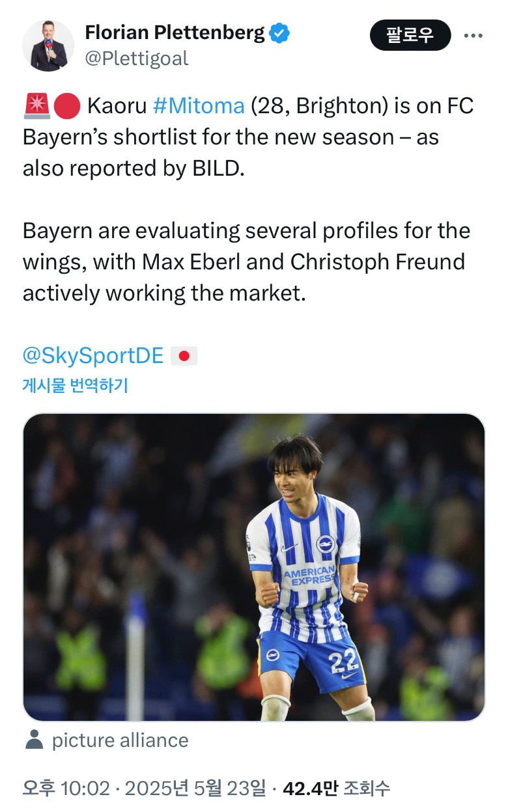Click the 오후 10:02 timestamp
The height and width of the screenshot is (812, 508).
click(x=66, y=789)
